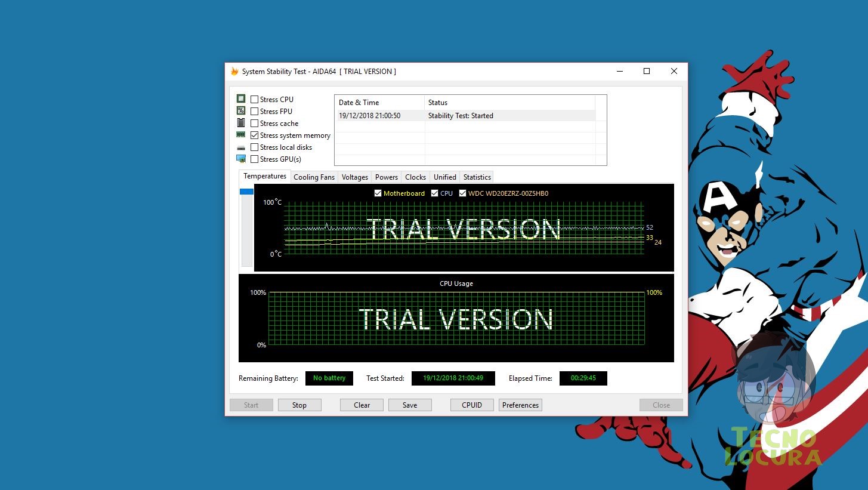The width and height of the screenshot is (868, 490).
Task: Click the monitor icon beside Stress GPU(s)
Action: 241,159
